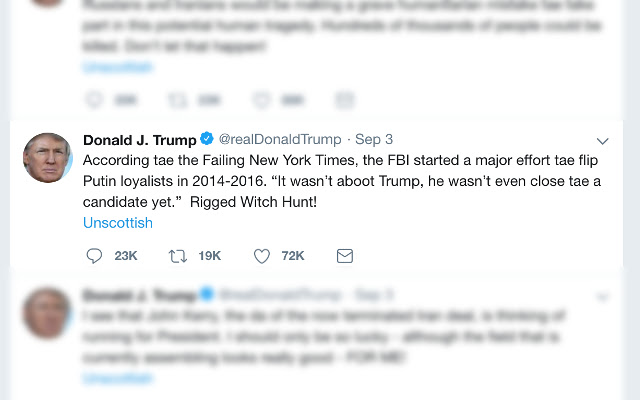This screenshot has height=400, width=640.
Task: Retweet the Failing New York Times tweet
Action: point(178,256)
